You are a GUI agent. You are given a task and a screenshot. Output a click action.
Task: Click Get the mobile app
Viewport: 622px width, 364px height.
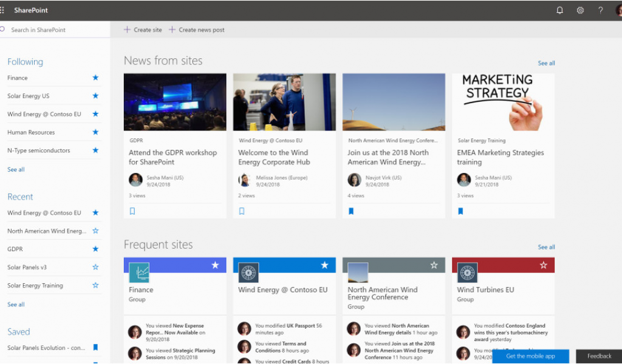530,356
